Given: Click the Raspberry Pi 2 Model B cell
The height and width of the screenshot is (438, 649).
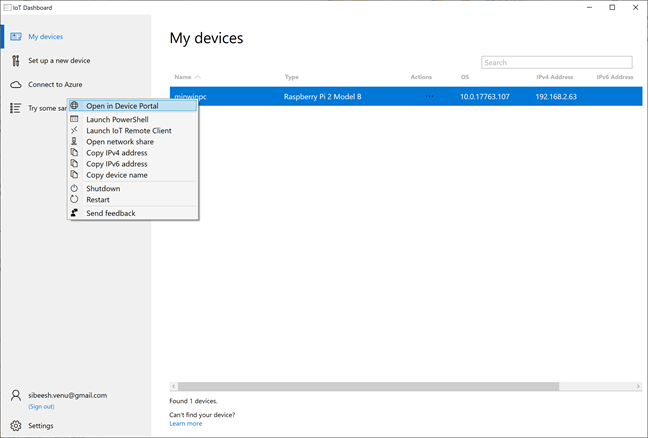Looking at the screenshot, I should click(x=322, y=96).
